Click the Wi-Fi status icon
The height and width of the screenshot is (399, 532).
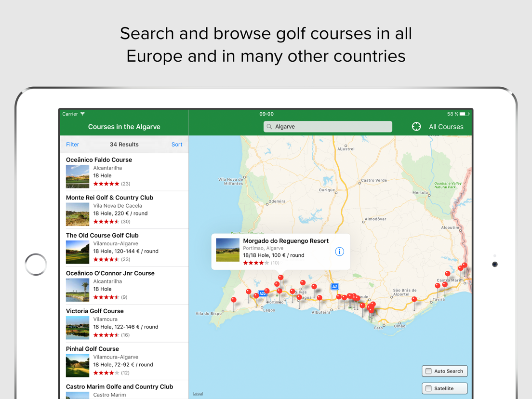click(82, 114)
